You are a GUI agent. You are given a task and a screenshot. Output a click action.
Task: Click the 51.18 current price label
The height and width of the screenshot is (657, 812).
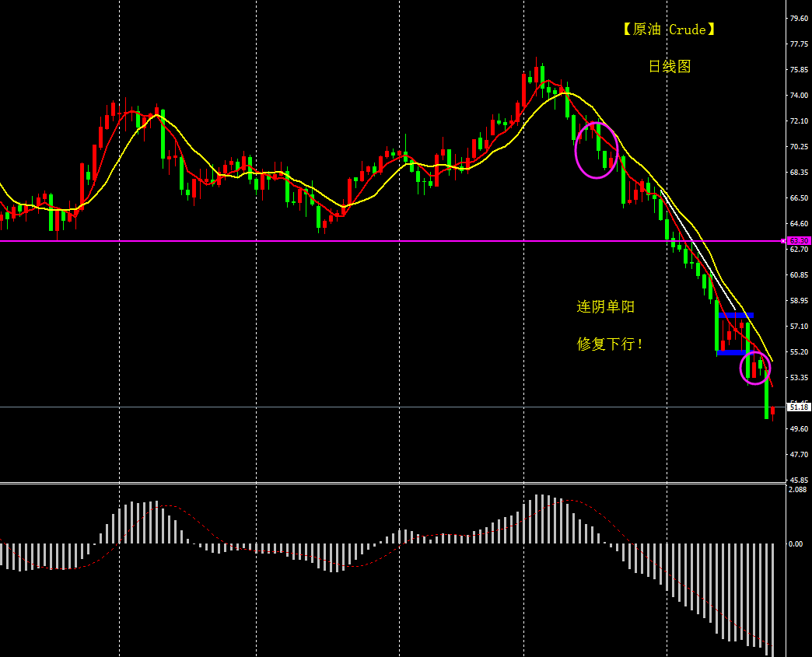pyautogui.click(x=798, y=407)
